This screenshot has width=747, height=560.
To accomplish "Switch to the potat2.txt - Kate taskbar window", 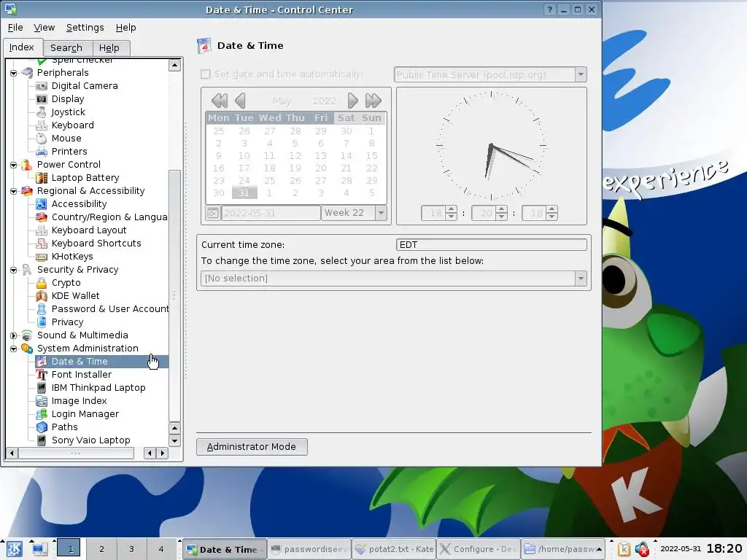I will click(x=395, y=549).
